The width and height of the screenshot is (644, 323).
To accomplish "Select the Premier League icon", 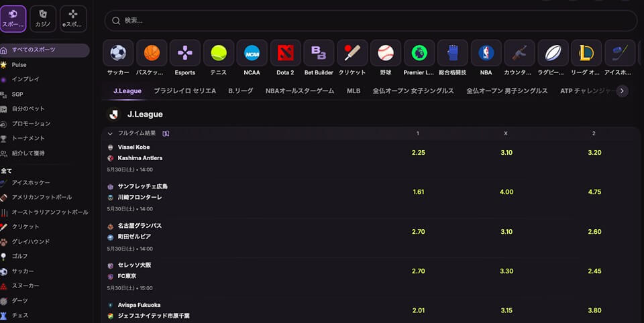I will (419, 53).
